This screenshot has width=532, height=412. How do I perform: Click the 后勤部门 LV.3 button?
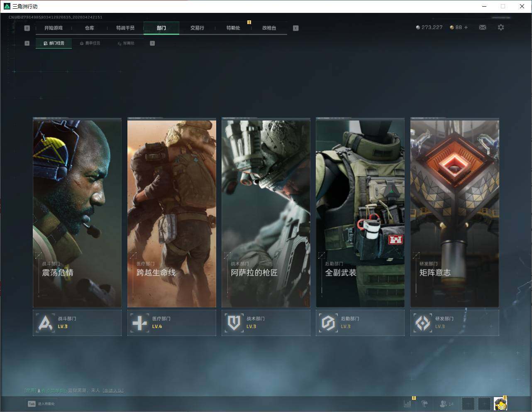(360, 323)
